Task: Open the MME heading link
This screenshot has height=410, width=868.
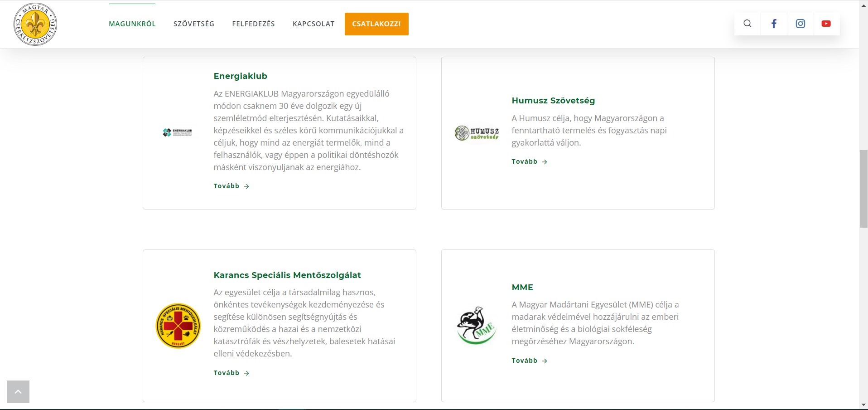Action: pyautogui.click(x=522, y=287)
